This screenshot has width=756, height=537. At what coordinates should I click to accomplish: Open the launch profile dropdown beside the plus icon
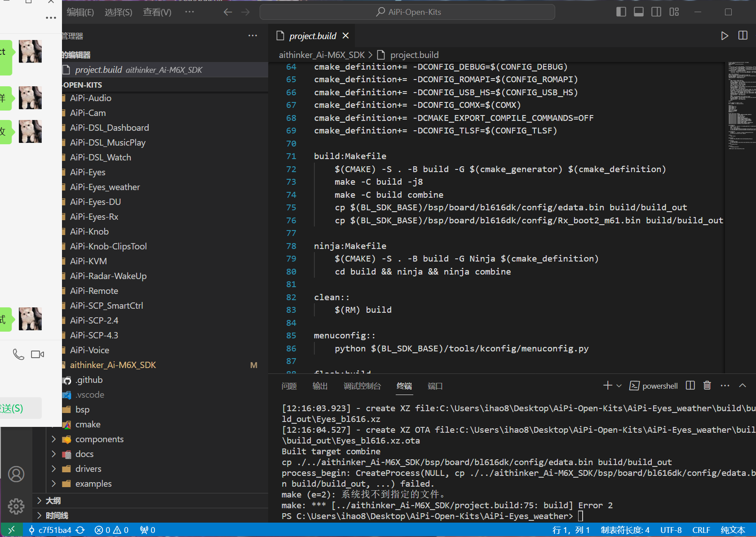(x=619, y=386)
